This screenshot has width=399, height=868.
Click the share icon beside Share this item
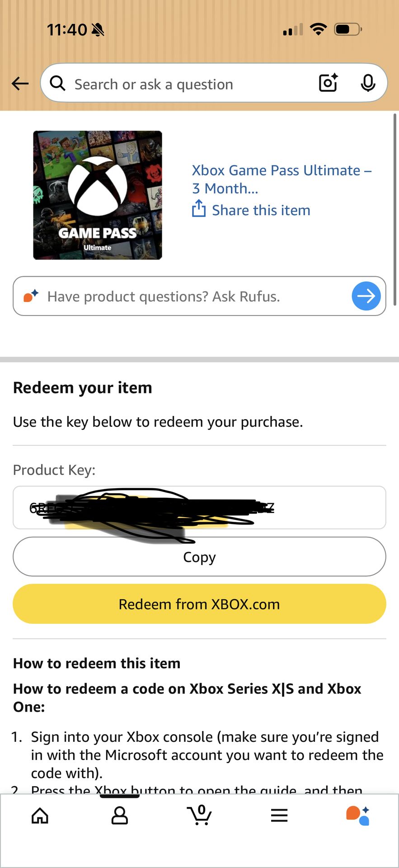click(199, 209)
